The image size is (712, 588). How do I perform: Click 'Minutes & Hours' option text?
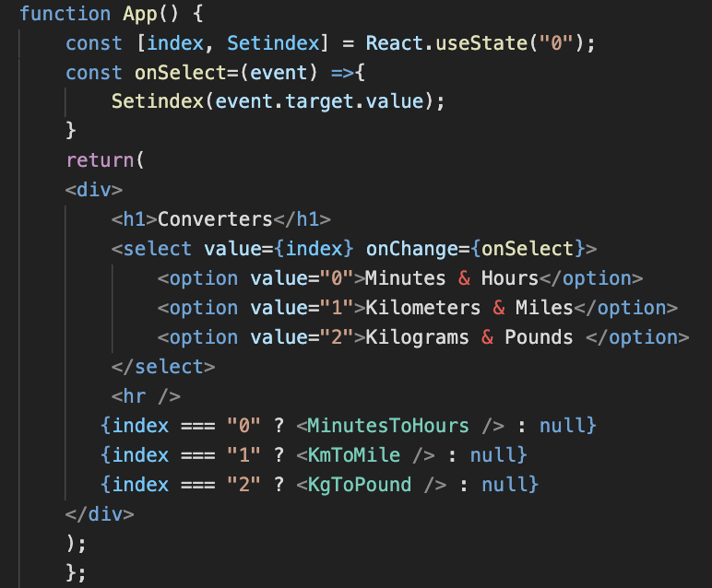[452, 278]
